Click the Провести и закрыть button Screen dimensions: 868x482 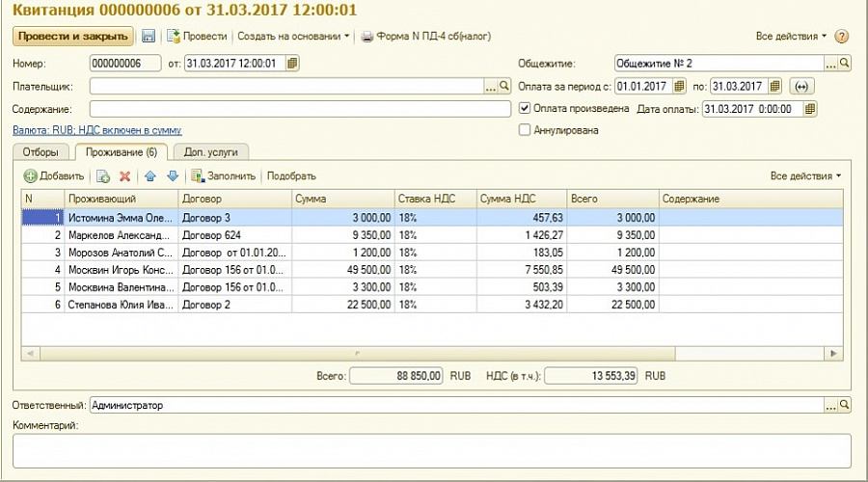pyautogui.click(x=73, y=36)
